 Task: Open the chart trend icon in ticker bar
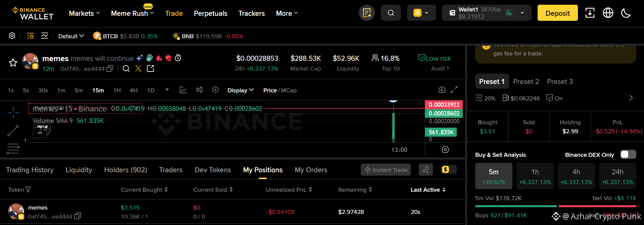(x=45, y=36)
